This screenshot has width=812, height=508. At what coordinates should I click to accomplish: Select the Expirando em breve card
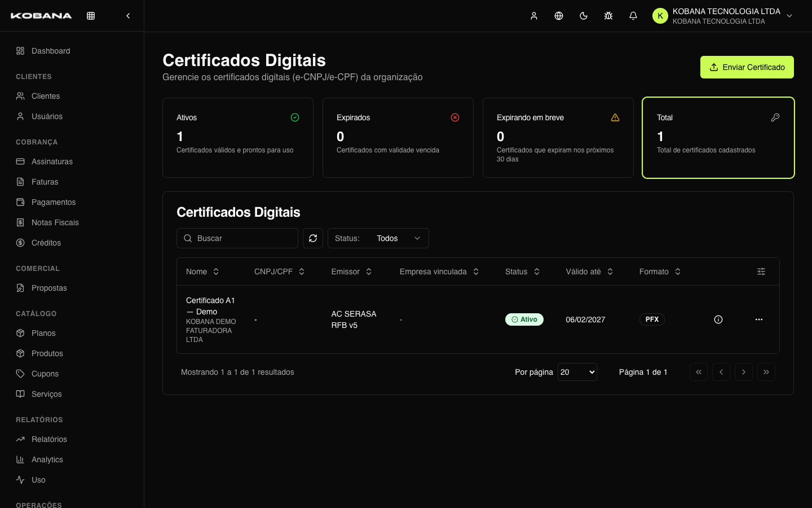tap(558, 138)
